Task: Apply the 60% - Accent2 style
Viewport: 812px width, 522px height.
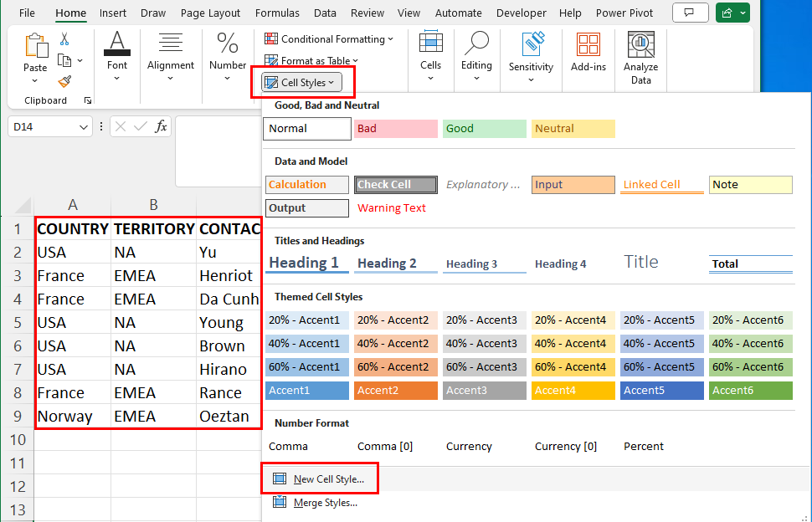Action: pyautogui.click(x=396, y=367)
